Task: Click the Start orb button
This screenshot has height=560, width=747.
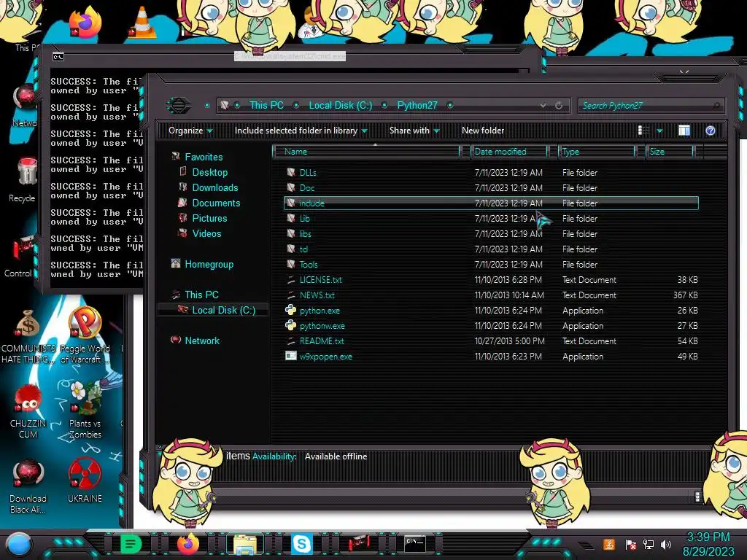Action: pos(19,545)
